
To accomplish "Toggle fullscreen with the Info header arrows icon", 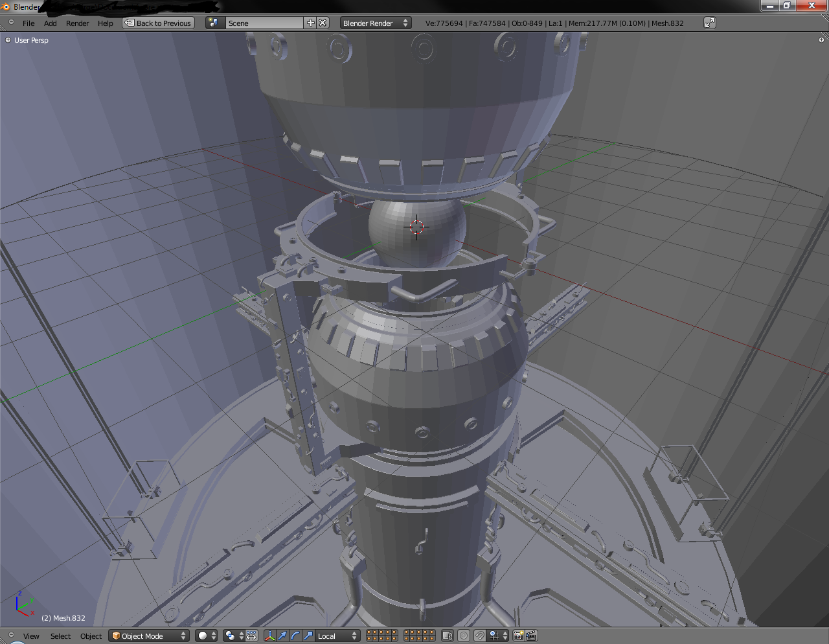I will pos(710,23).
